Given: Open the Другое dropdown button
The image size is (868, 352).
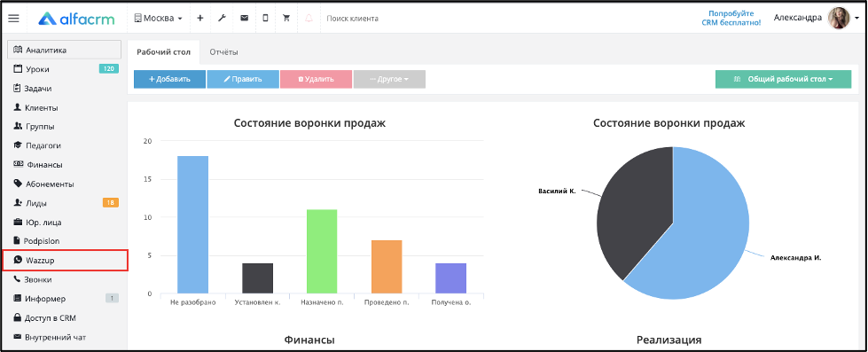Looking at the screenshot, I should pyautogui.click(x=389, y=79).
